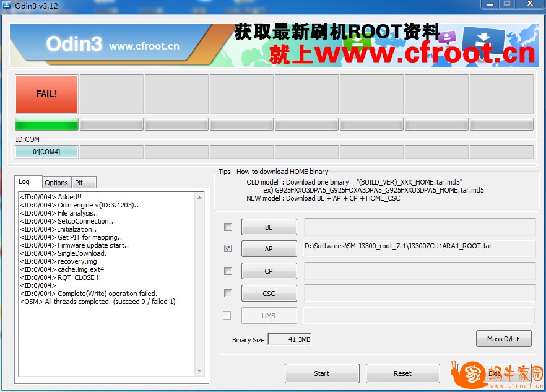Screen dimensions: 546x392
Task: Click the UMS button
Action: point(269,316)
